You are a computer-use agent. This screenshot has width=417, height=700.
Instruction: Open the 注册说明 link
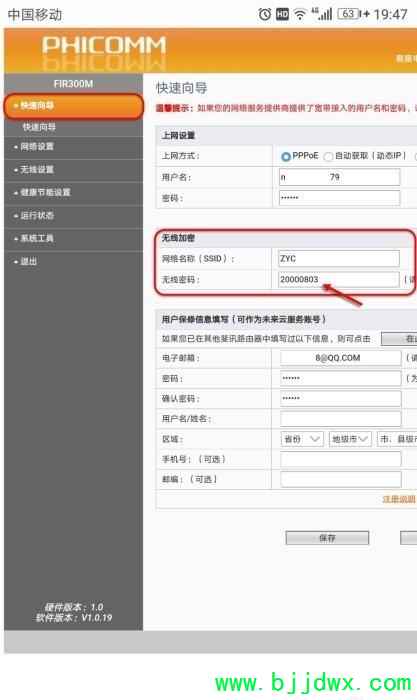(x=399, y=499)
